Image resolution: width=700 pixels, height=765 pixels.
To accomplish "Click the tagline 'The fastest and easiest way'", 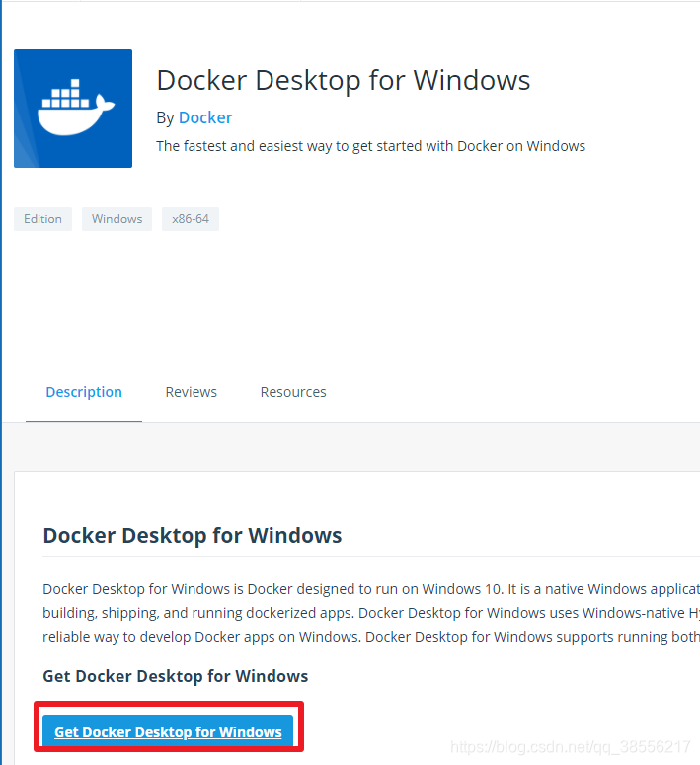I will tap(370, 146).
